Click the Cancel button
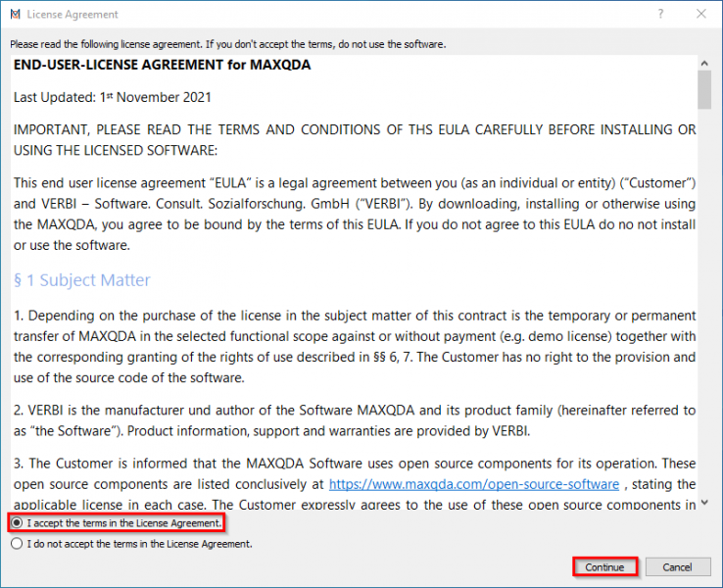 click(677, 566)
